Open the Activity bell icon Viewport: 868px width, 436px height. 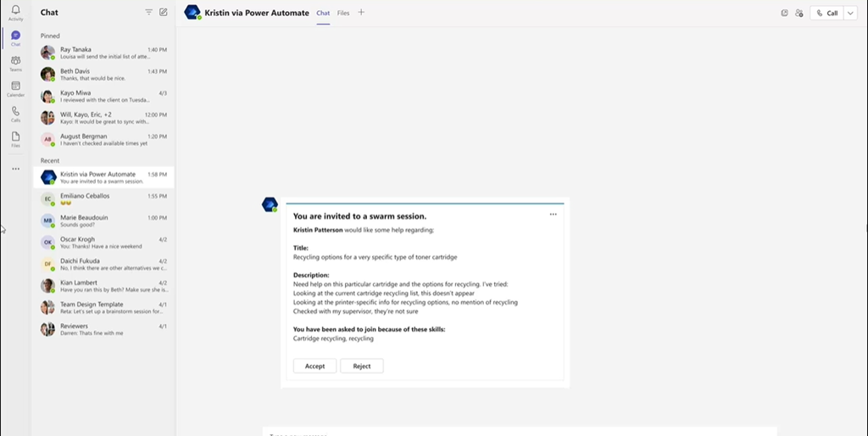point(15,12)
